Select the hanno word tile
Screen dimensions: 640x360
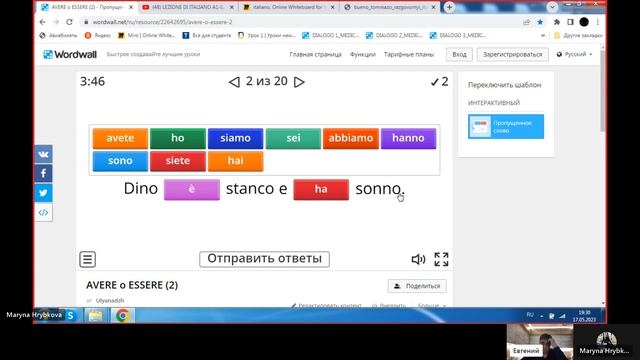coord(408,138)
